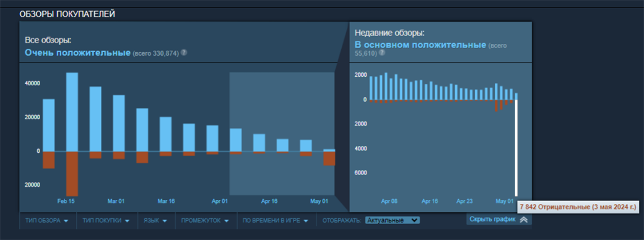
Task: Click the ОБЗОРЫ ПОКУПАТЕЛЕЙ section heading
Action: click(67, 14)
